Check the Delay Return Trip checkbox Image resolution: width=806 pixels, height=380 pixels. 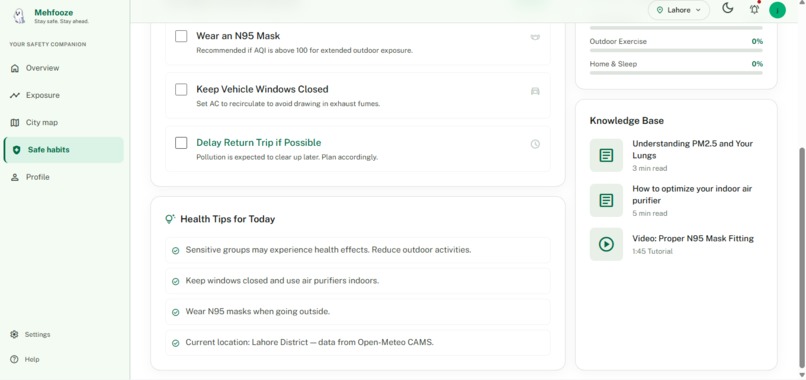181,142
